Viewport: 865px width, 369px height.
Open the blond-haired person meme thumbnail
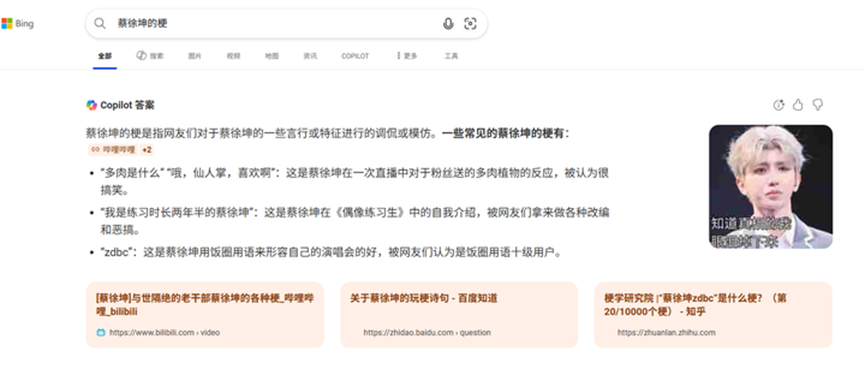(x=771, y=186)
